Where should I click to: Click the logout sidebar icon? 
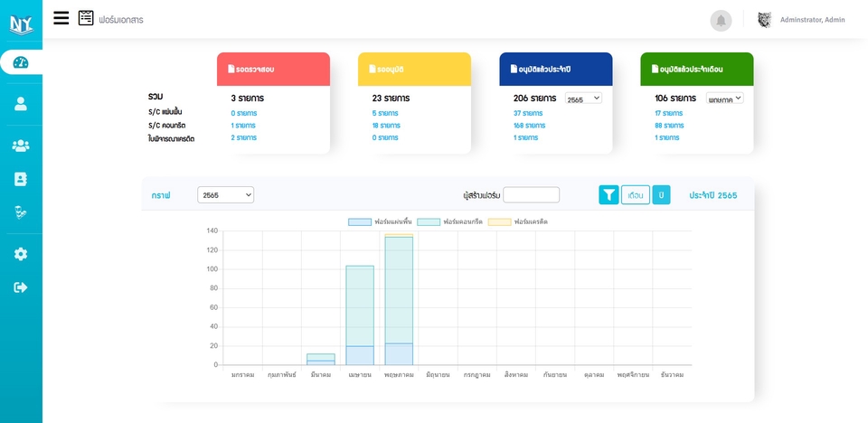click(21, 287)
